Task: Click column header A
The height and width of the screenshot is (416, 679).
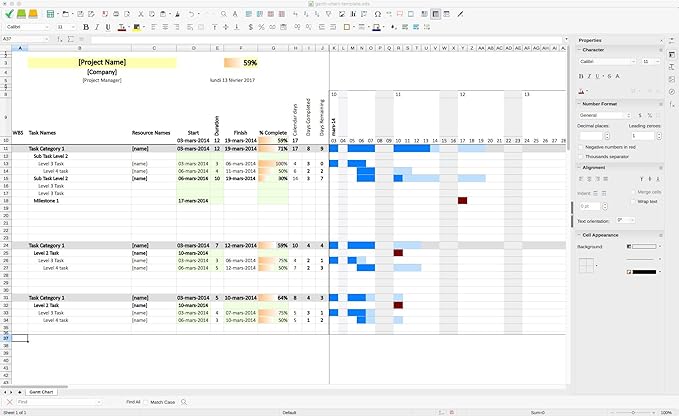Action: point(19,48)
